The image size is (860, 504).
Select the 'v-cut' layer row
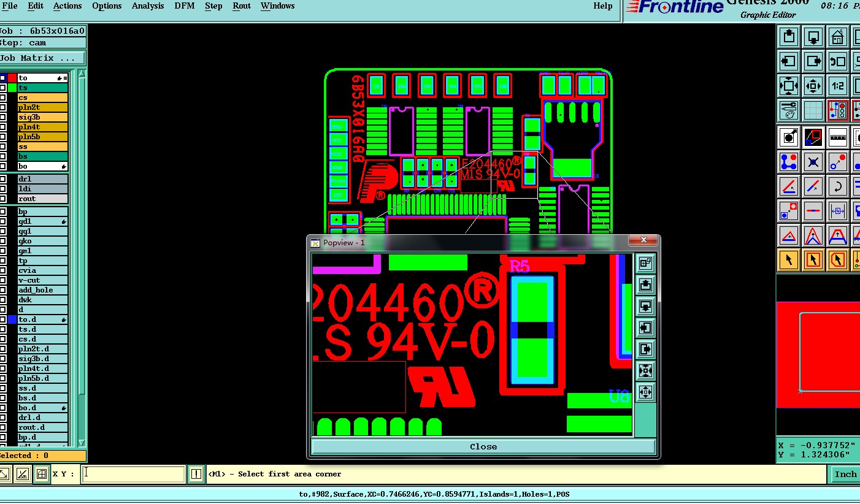[x=42, y=280]
